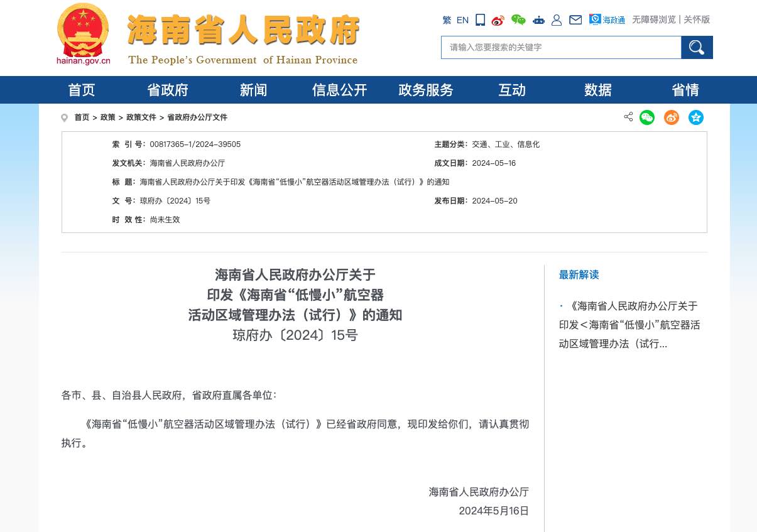Click 政策文件 breadcrumb link
The width and height of the screenshot is (757, 532).
[x=141, y=117]
